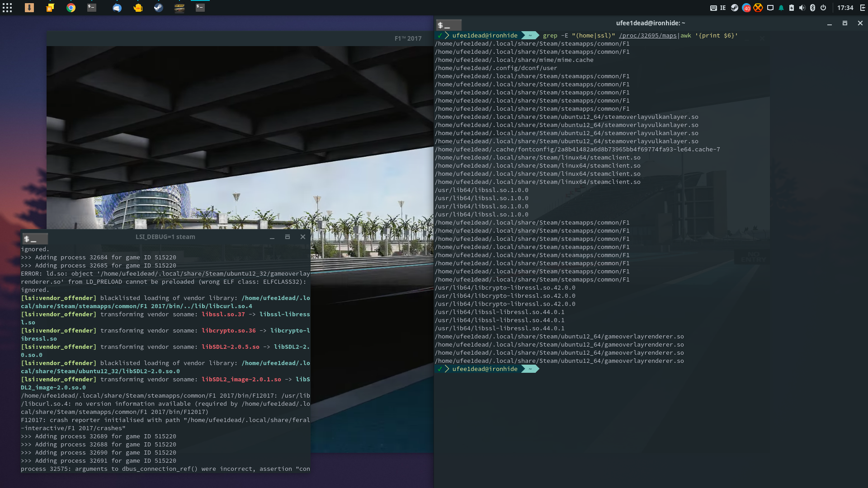
Task: Click the red libSDL2_image-2.0.1.so soname
Action: (x=241, y=380)
